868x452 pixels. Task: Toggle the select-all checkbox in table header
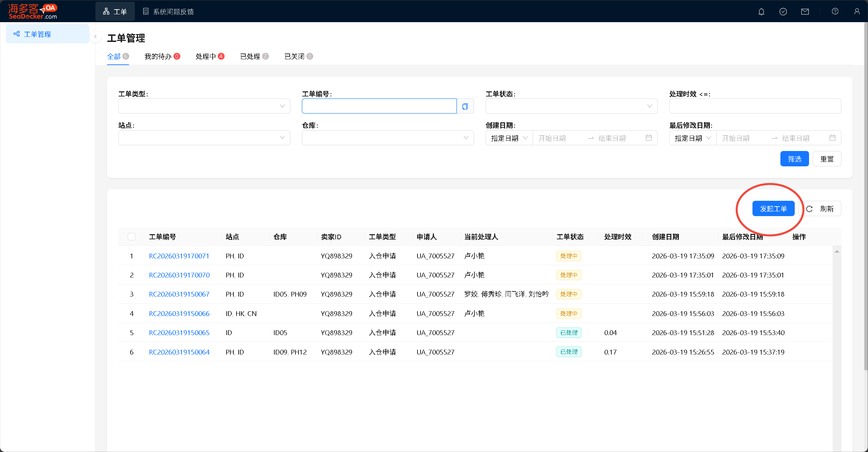point(132,237)
